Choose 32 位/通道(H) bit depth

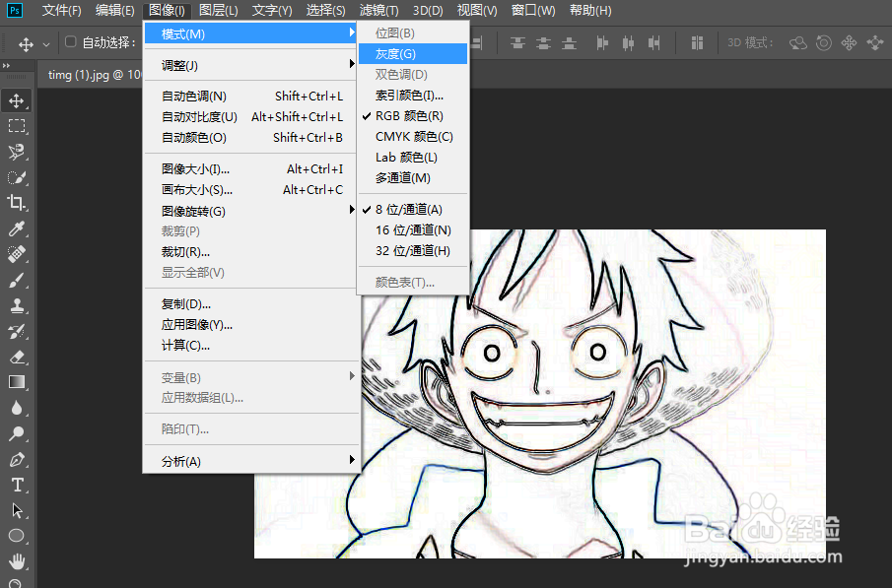point(413,251)
